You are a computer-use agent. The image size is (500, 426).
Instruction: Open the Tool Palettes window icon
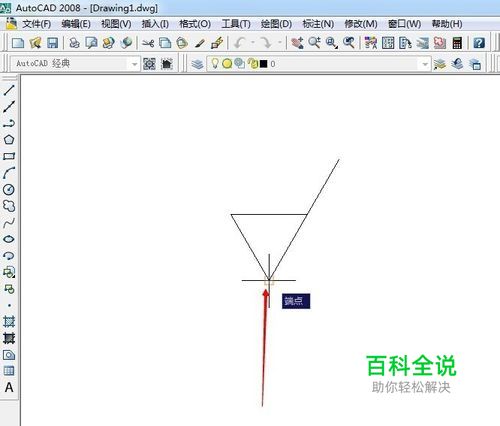tap(405, 43)
